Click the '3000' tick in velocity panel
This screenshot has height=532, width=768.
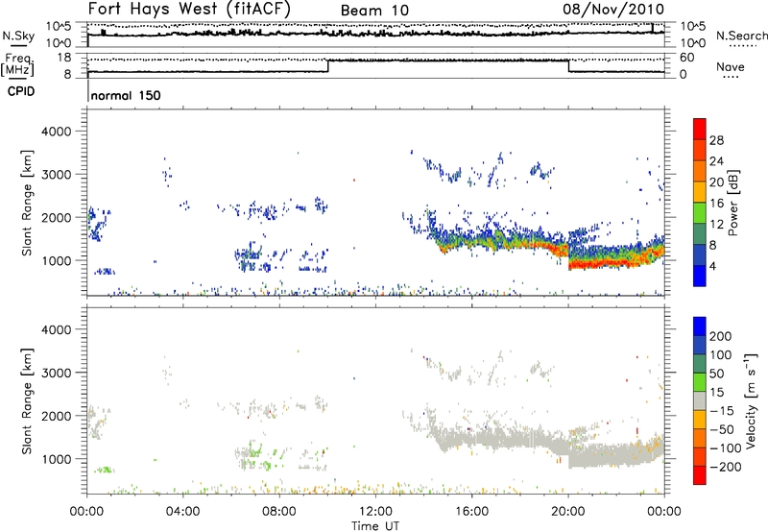[57, 373]
